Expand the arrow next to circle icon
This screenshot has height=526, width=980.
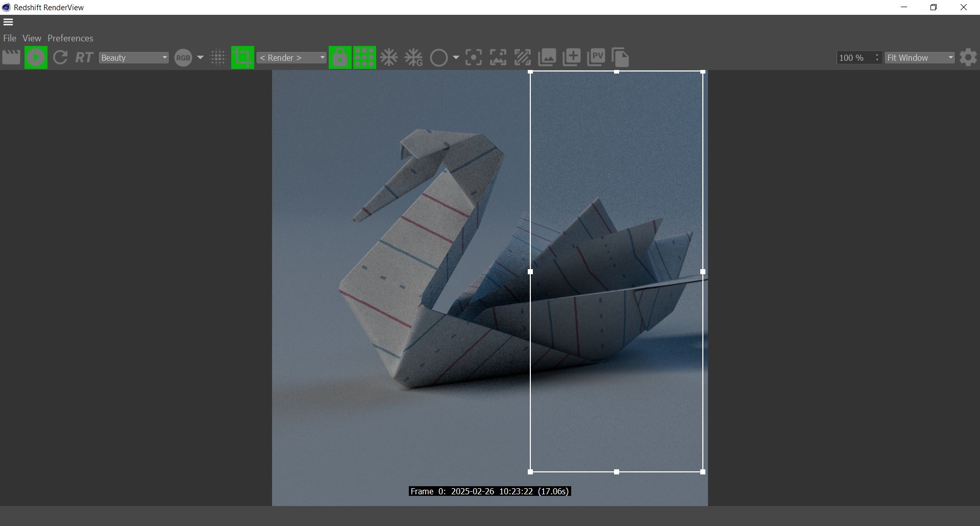[x=456, y=58]
